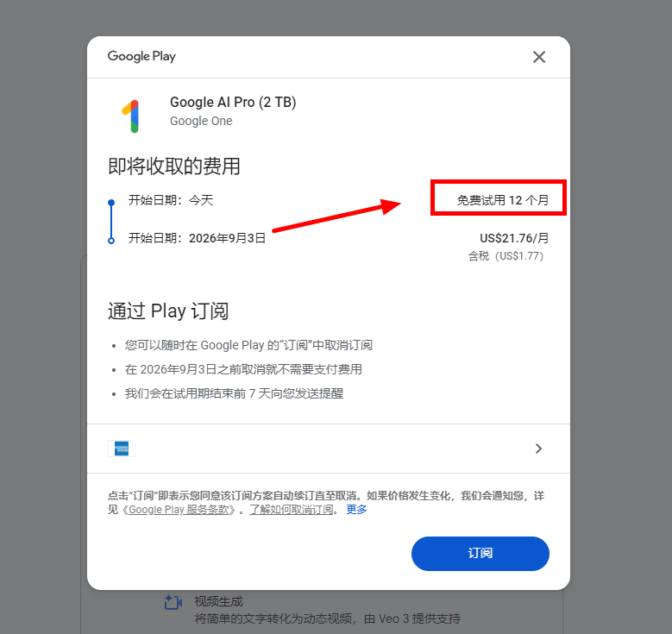Image resolution: width=672 pixels, height=634 pixels.
Task: Click the Google One colorful logo icon
Action: 131,116
